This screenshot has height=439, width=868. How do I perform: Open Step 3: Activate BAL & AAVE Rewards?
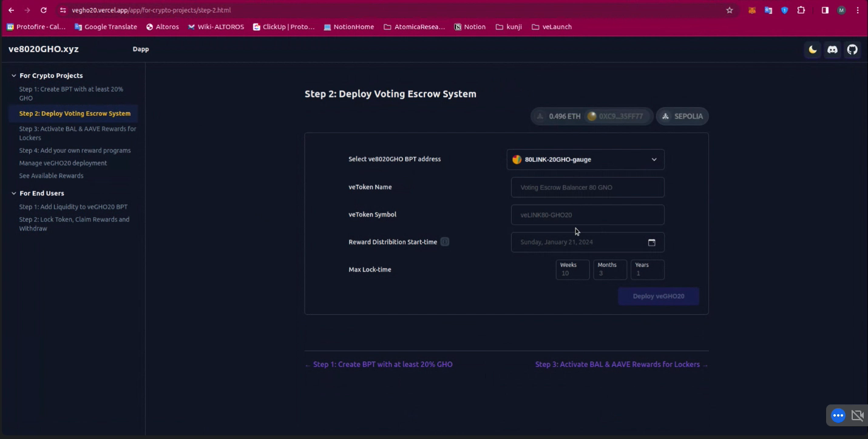pos(78,133)
